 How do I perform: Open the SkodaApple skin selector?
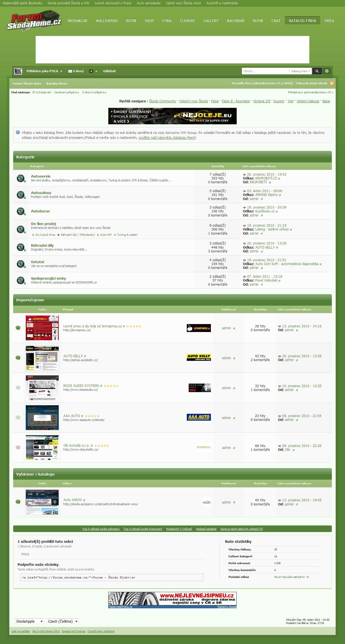(29, 621)
